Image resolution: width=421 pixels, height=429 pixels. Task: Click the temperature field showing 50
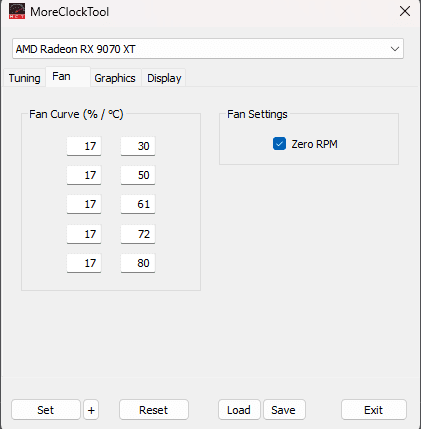[x=138, y=175]
